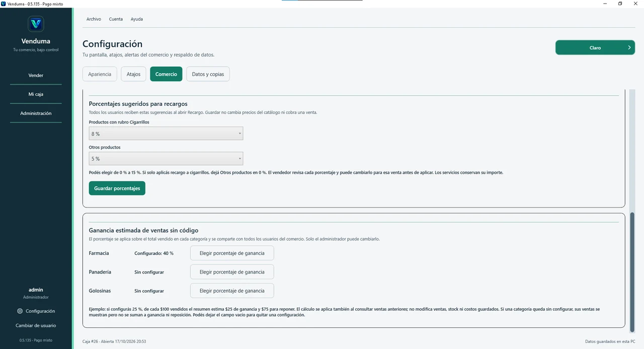This screenshot has height=349, width=644.
Task: Click the 'Productos con rubro Cigarrillos' label
Action: point(119,122)
